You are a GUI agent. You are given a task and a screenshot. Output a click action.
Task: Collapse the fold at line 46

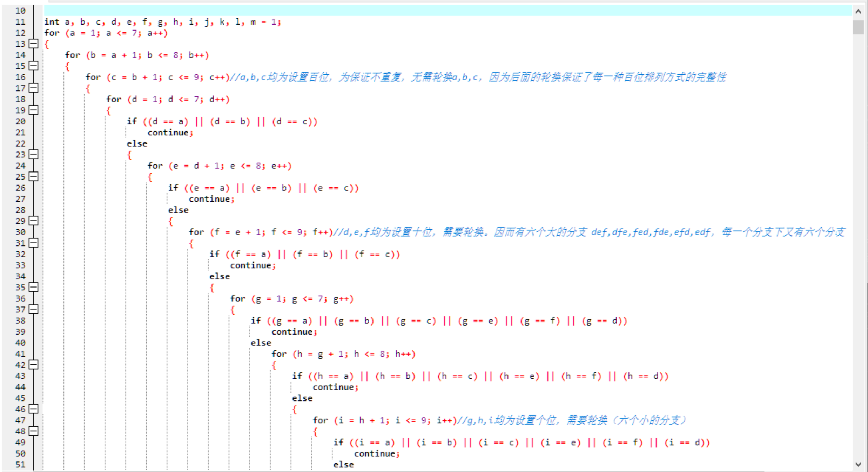[33, 409]
